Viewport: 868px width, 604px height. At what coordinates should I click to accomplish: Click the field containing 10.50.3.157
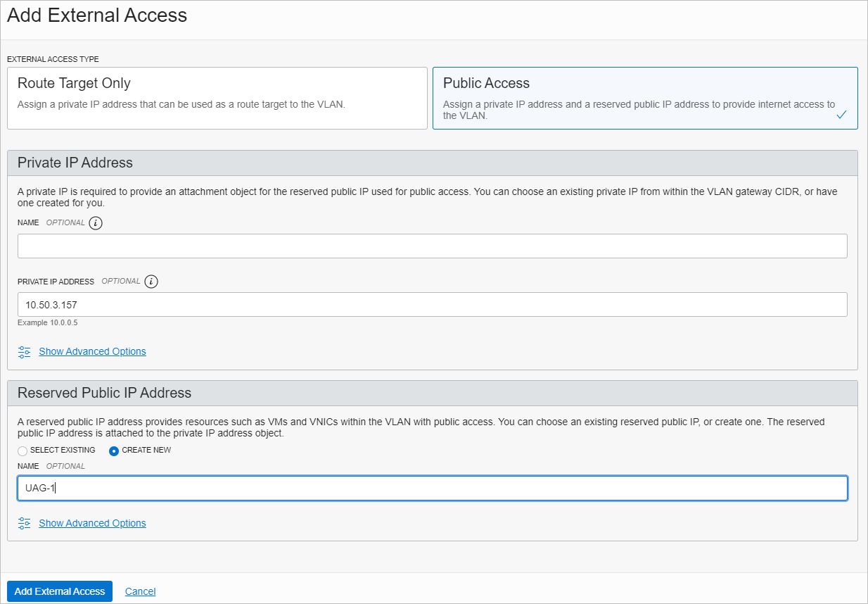click(x=432, y=305)
